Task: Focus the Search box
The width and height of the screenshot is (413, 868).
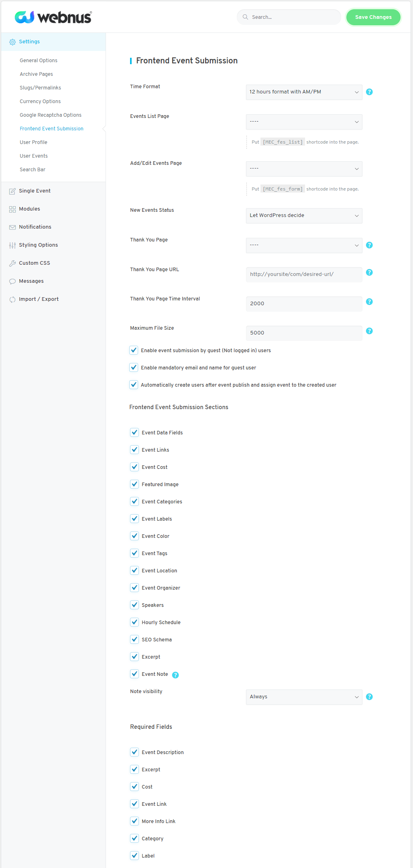Action: (293, 17)
